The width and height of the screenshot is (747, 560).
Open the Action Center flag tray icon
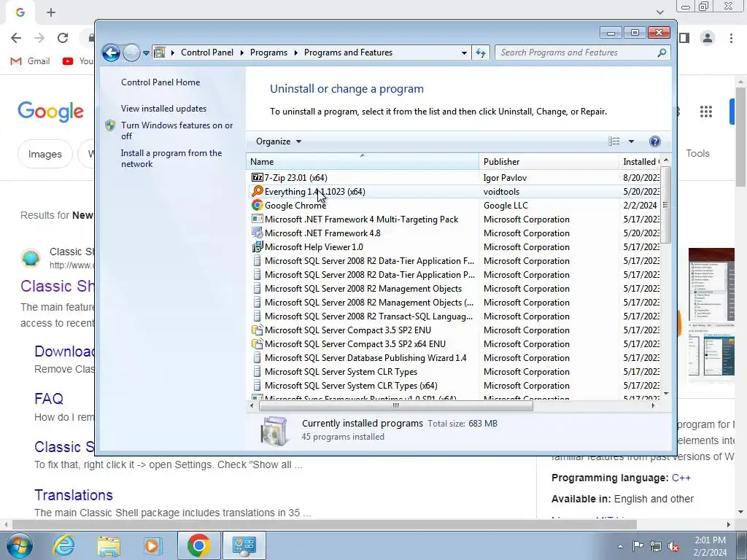pos(638,546)
